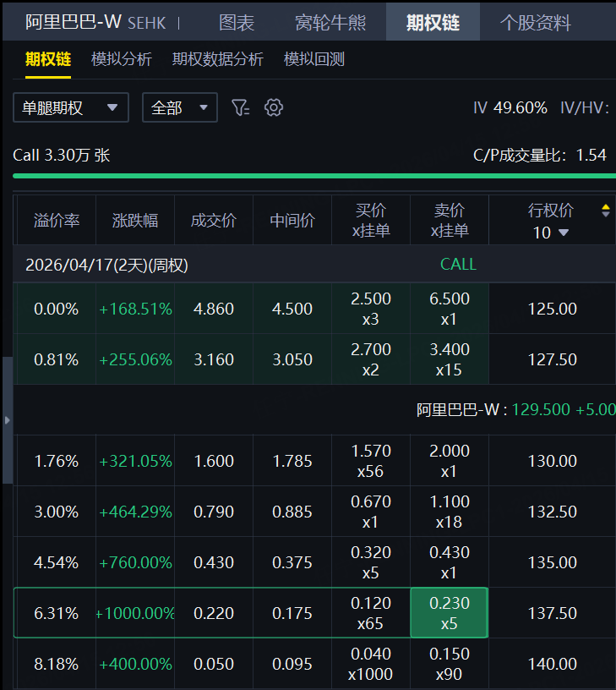616x690 pixels.
Task: Click the highlighted 0.230 ask price cell
Action: (449, 613)
